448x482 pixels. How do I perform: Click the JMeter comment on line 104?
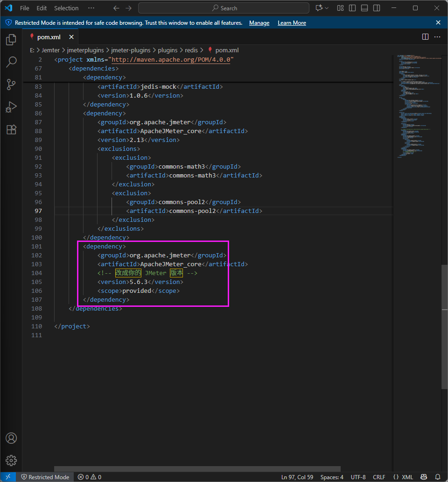tap(147, 273)
